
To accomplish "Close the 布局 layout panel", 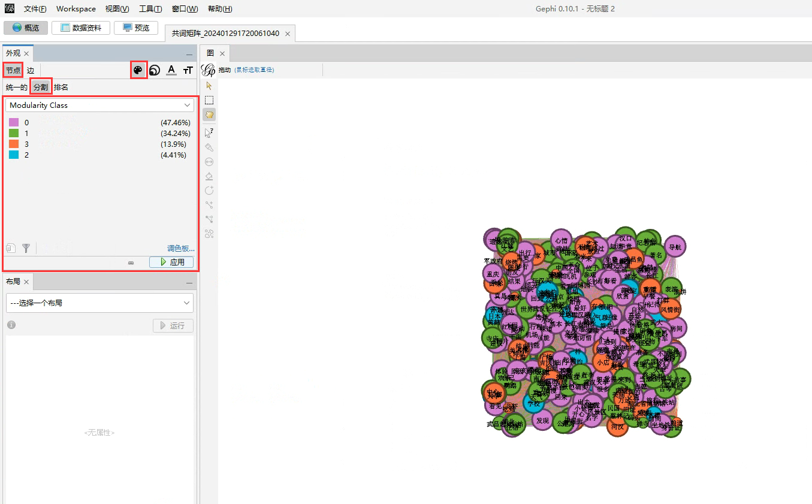I will point(26,282).
